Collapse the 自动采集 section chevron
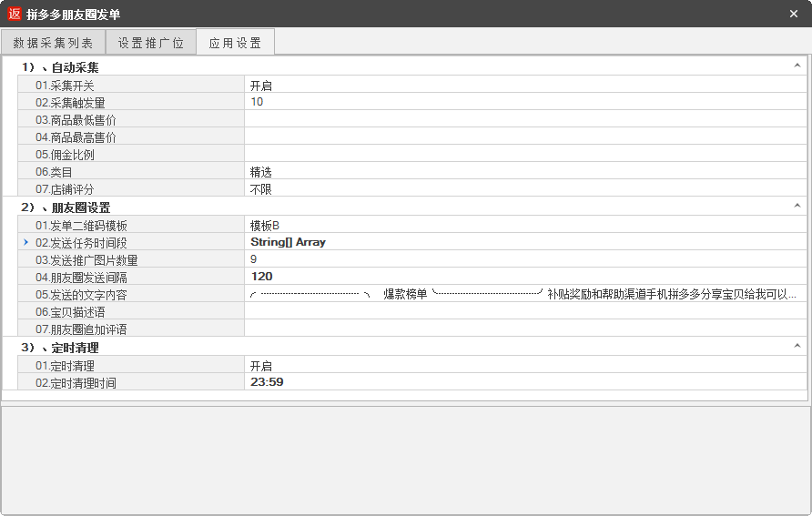 click(797, 66)
